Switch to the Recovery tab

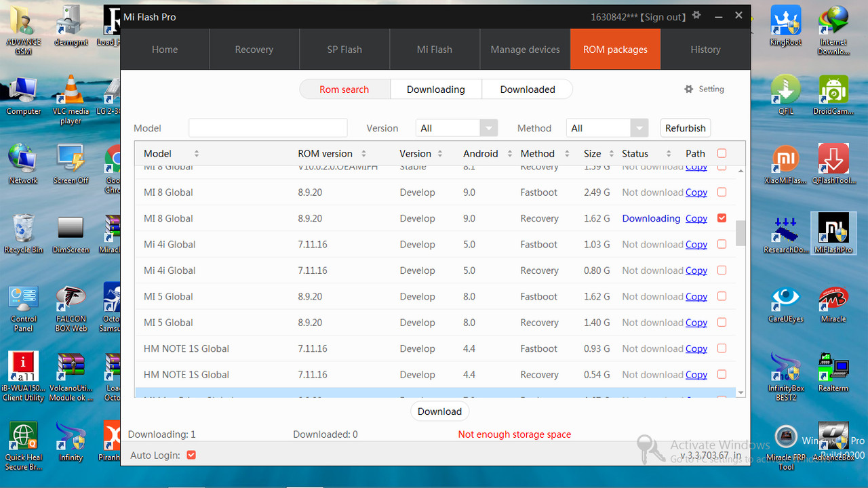254,49
